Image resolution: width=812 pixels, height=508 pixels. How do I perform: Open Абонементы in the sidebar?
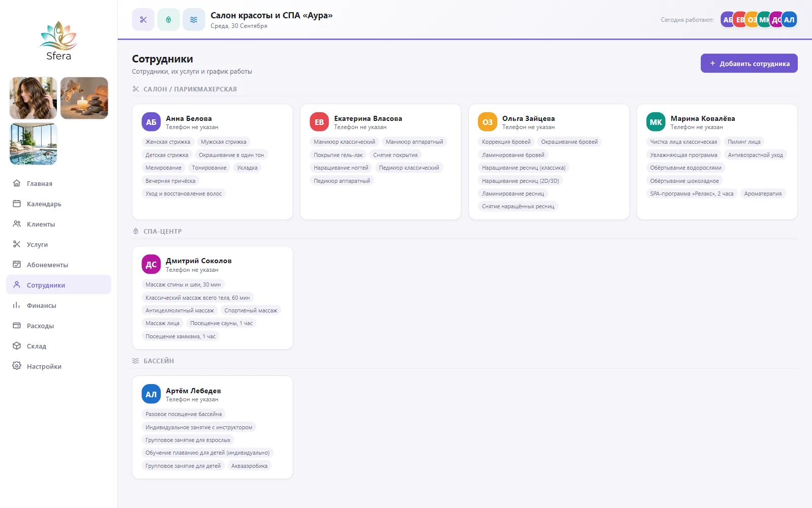coord(59,265)
